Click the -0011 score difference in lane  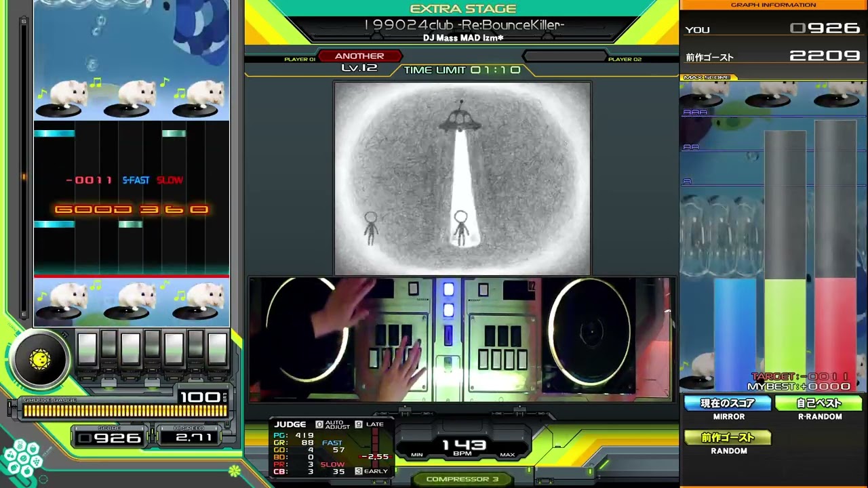[90, 180]
